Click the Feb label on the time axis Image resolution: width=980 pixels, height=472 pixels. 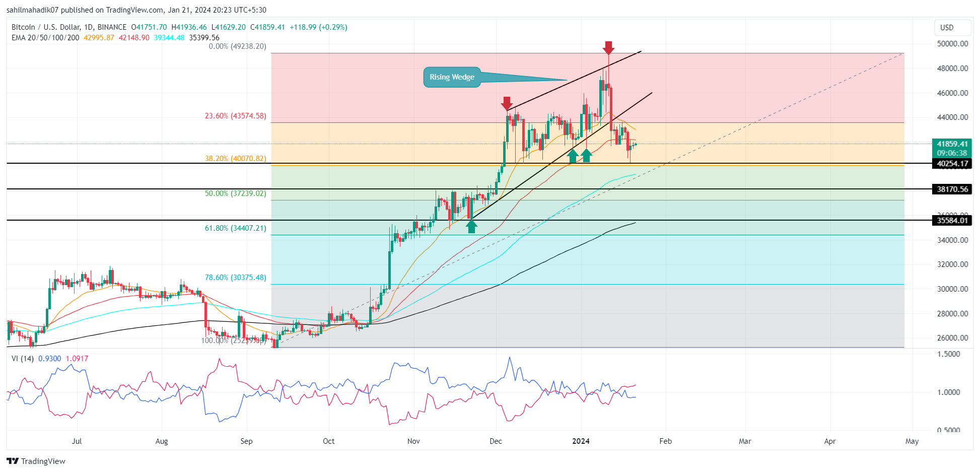coord(665,441)
